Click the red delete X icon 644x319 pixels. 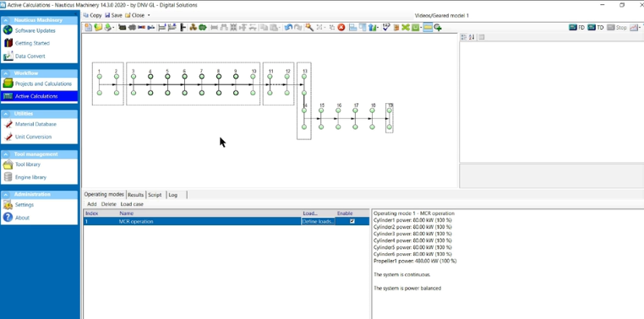[x=341, y=28]
